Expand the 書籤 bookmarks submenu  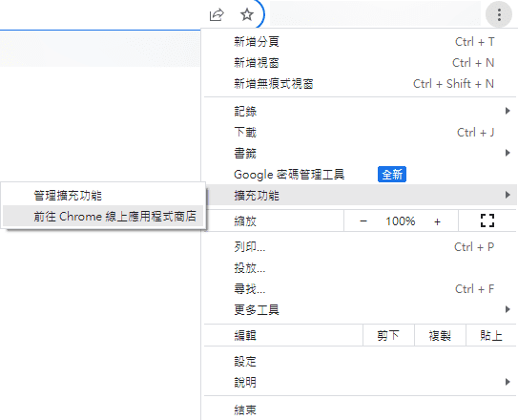click(x=360, y=154)
